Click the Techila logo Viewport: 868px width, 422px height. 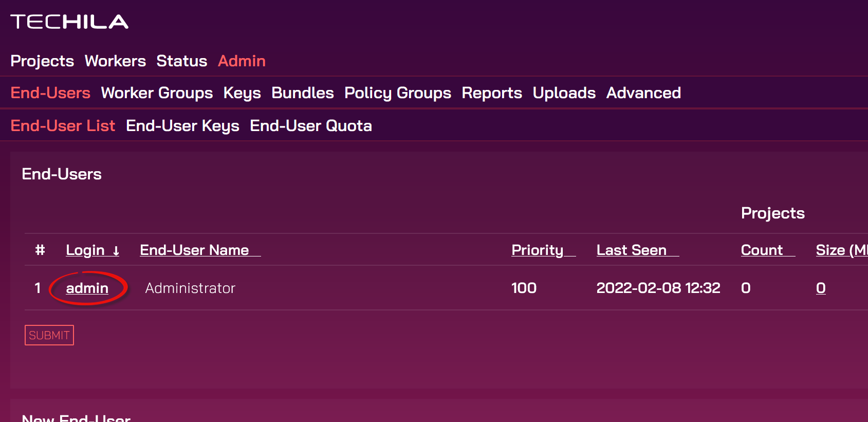click(69, 22)
